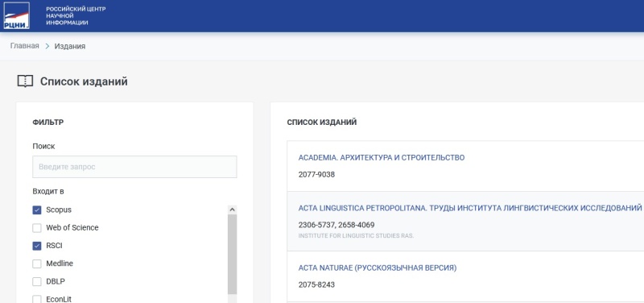Click the filter list scroll-up arrow
This screenshot has height=303, width=644.
(x=233, y=210)
